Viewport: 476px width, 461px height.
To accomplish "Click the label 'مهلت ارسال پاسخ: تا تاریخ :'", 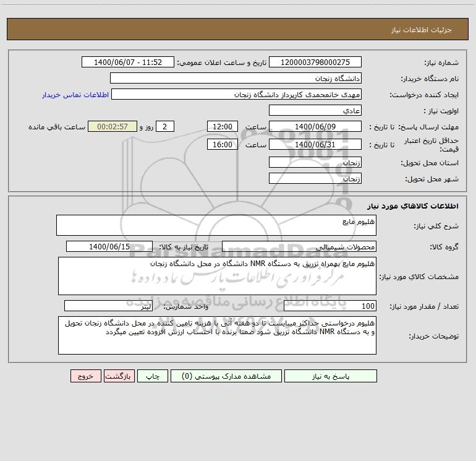I will pyautogui.click(x=414, y=127).
